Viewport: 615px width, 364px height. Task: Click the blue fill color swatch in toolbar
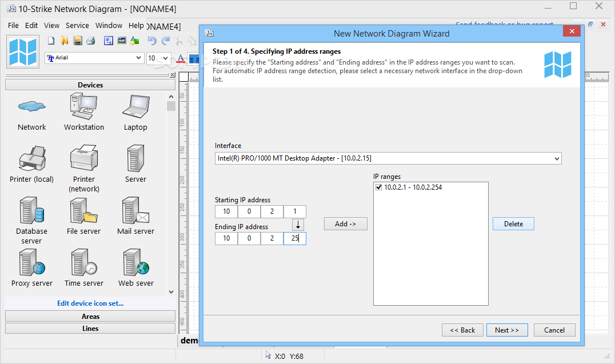coord(193,58)
